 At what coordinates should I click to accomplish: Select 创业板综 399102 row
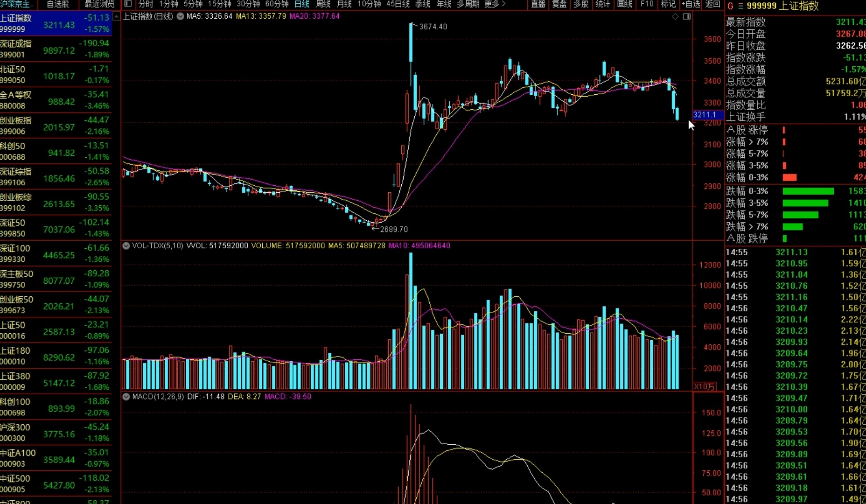pyautogui.click(x=56, y=203)
